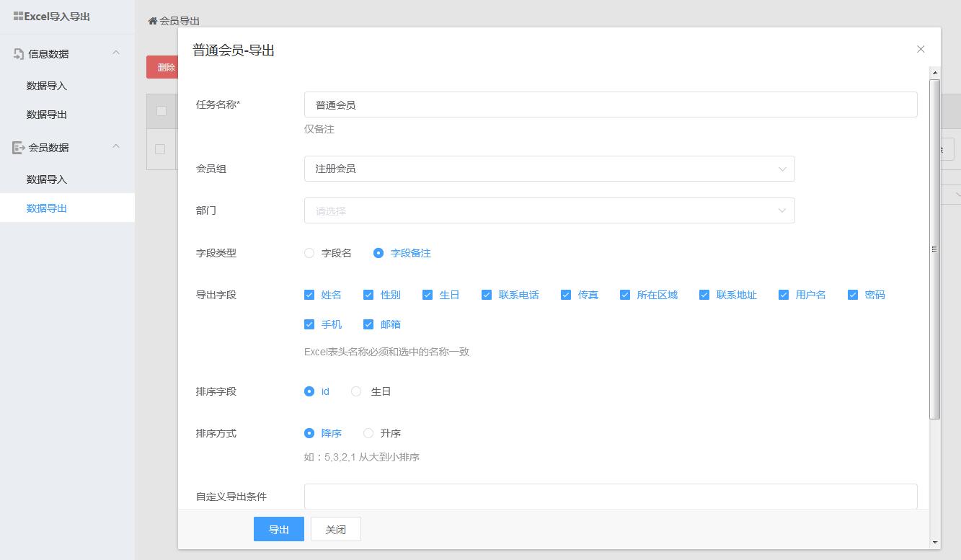This screenshot has height=560, width=961.
Task: Click the Excel导入导出 grid icon
Action: (18, 16)
